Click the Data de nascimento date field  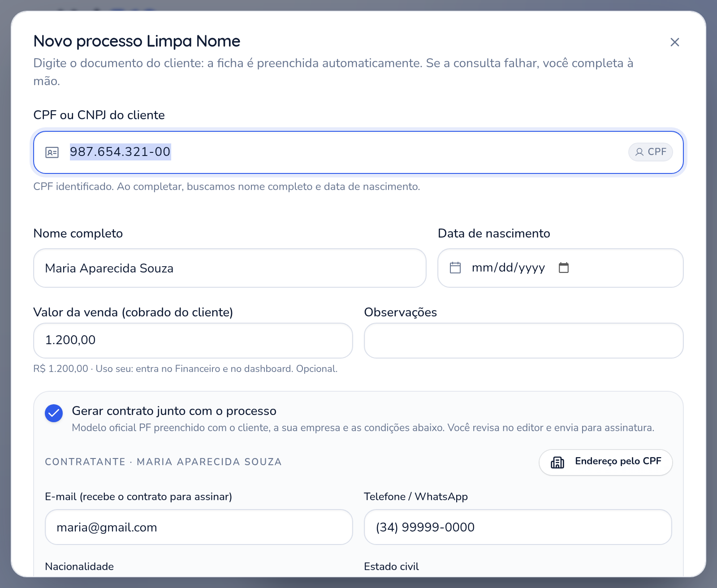pos(561,268)
